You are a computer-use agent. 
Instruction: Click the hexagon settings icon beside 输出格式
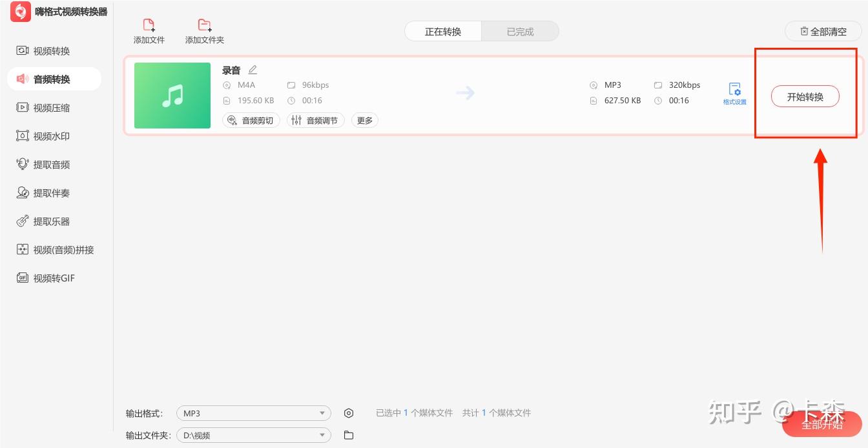(349, 413)
